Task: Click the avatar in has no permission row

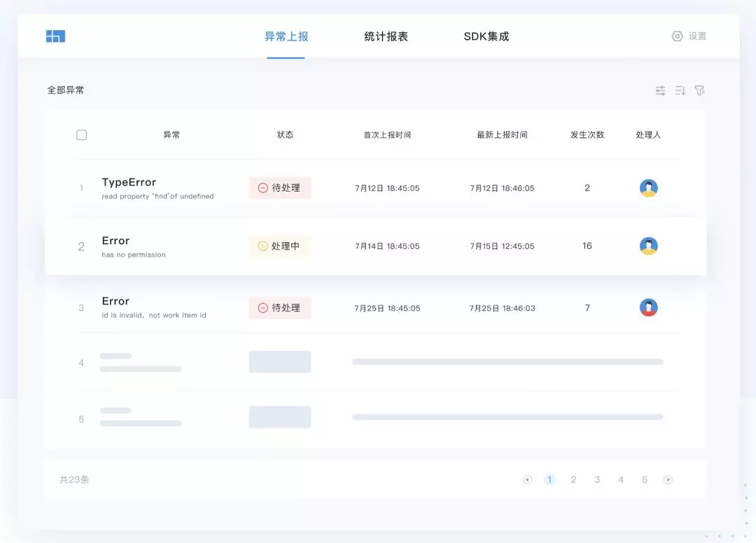Action: coord(648,246)
